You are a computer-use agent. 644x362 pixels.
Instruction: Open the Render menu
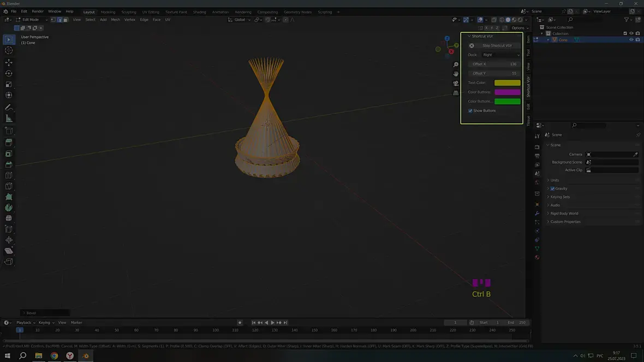pos(37,11)
